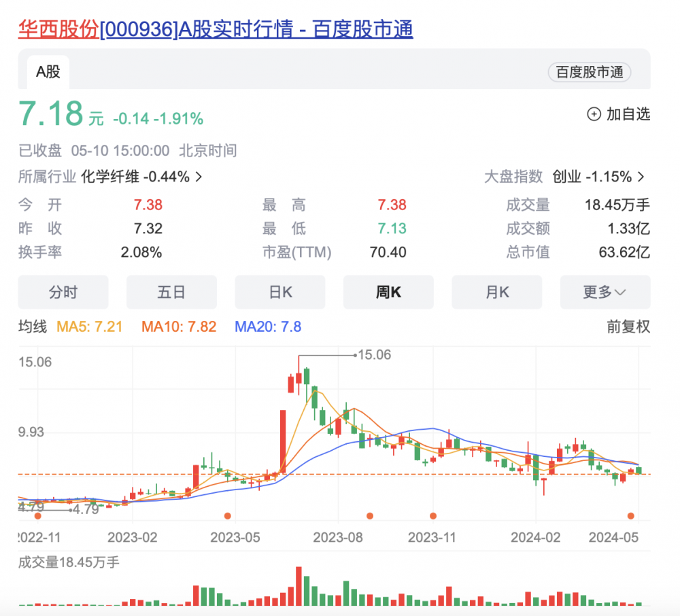The width and height of the screenshot is (680, 616).
Task: Click the 换手率 value 2.08%
Action: click(x=141, y=252)
